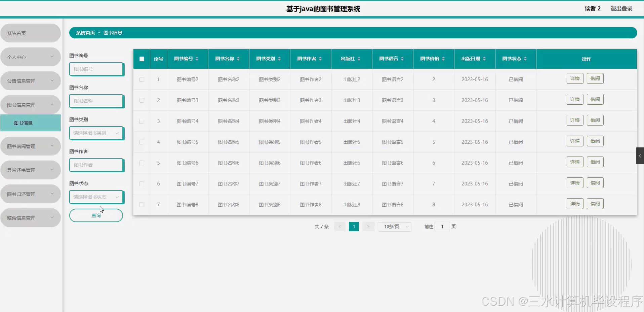Open the 10条/页 page size dropdown
Screen dimensions: 644x312
[x=394, y=227]
